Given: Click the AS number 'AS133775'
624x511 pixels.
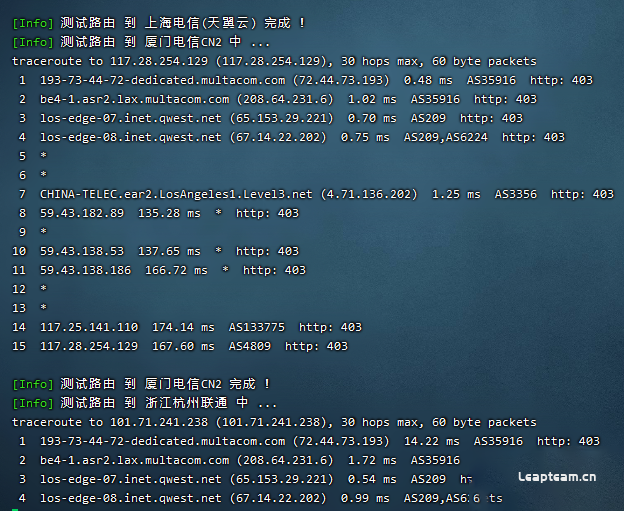Looking at the screenshot, I should (x=257, y=327).
